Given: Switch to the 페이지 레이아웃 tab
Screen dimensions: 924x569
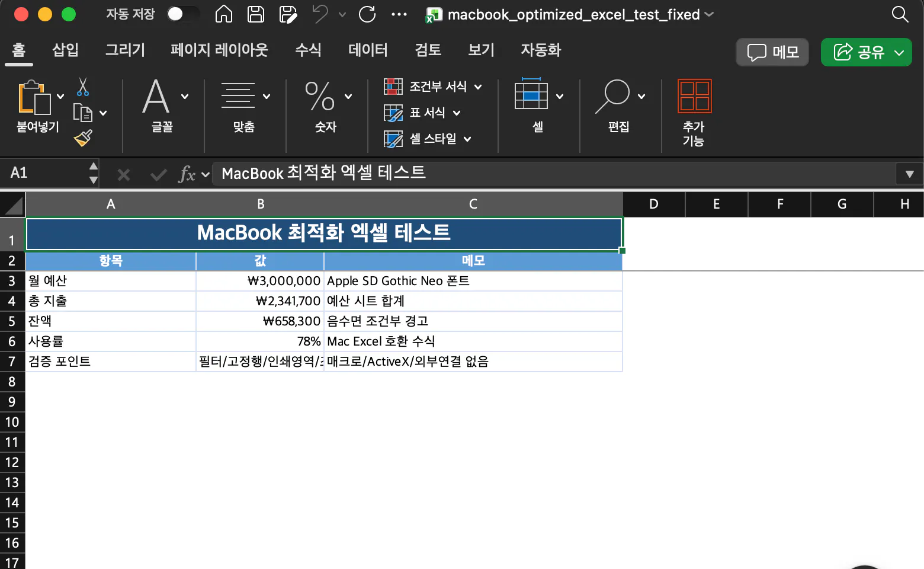Looking at the screenshot, I should coord(219,50).
